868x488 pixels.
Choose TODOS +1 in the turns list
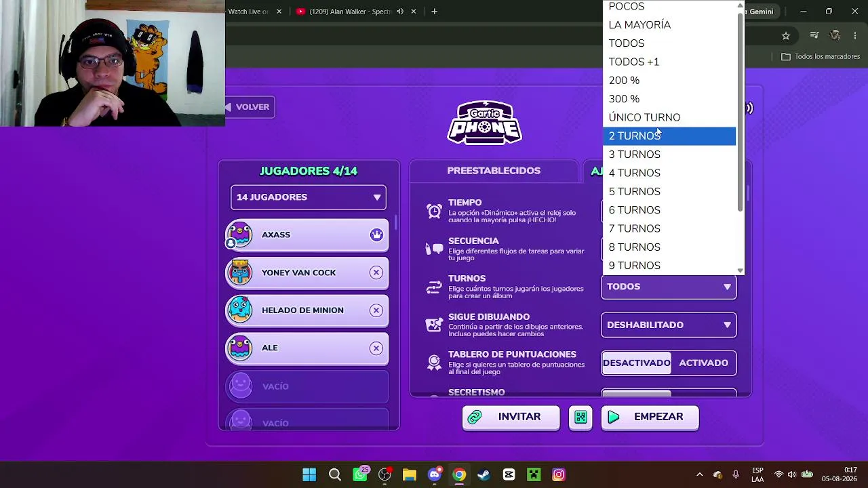pyautogui.click(x=669, y=62)
